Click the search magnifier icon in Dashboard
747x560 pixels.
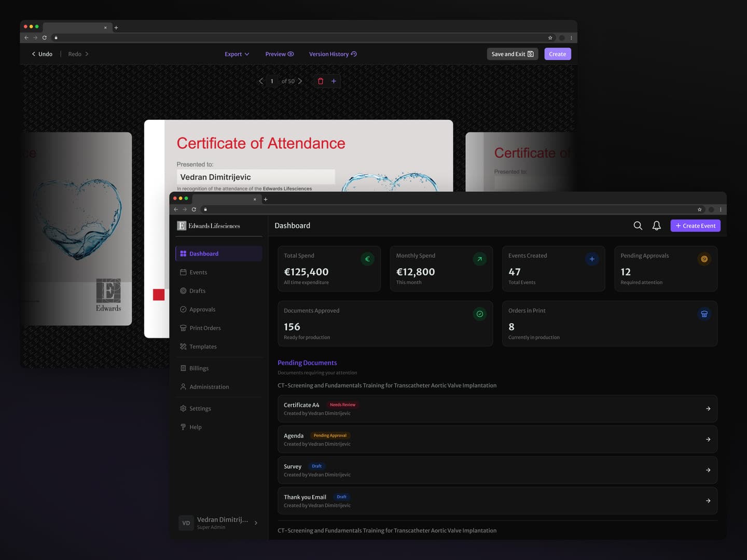pos(638,226)
